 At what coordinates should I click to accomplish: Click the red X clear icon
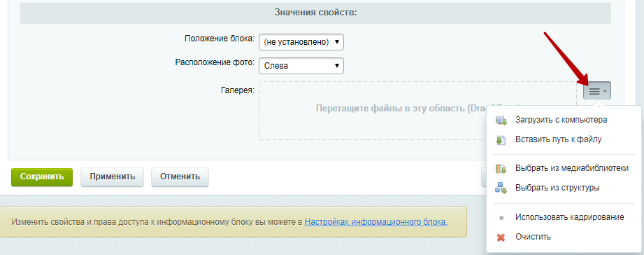point(501,237)
